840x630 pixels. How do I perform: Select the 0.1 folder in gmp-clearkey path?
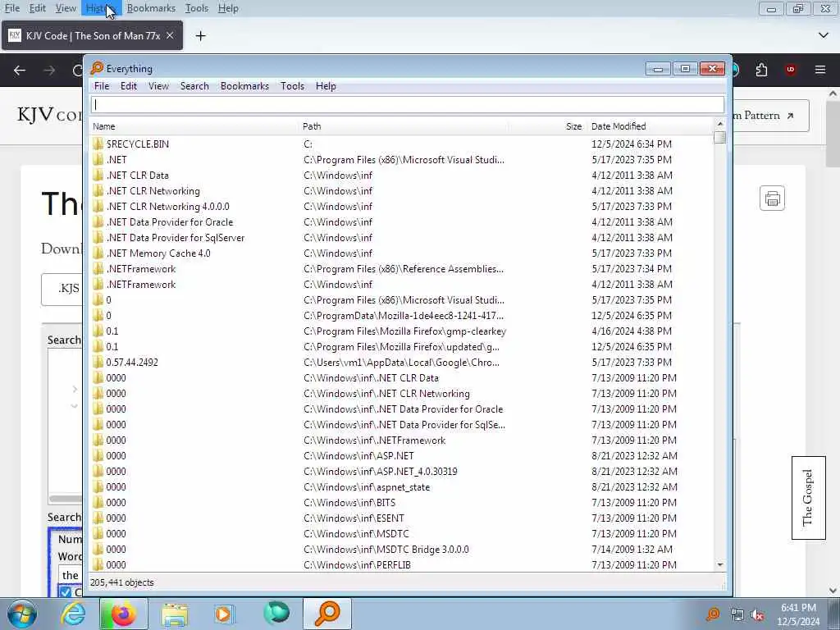402,331
